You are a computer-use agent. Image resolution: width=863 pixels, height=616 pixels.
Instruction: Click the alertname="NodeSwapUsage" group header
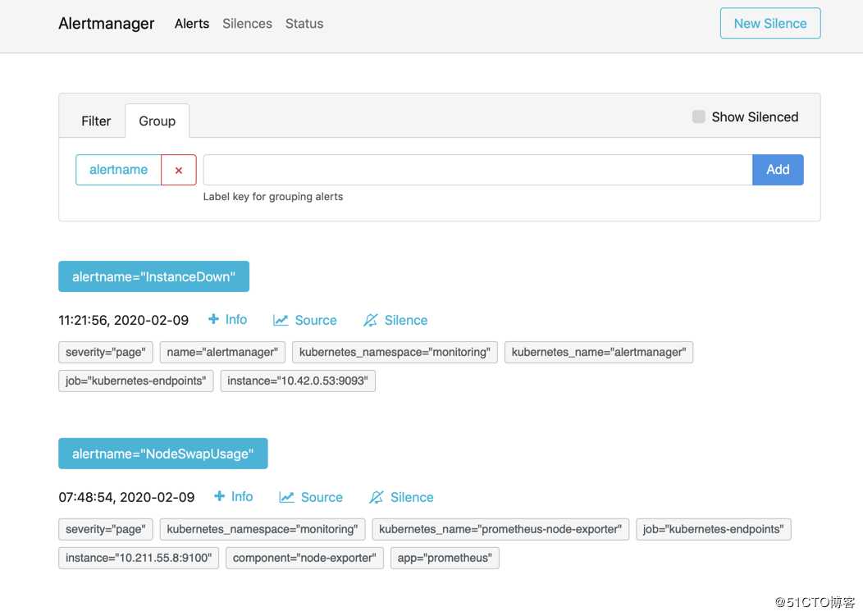[x=163, y=454]
